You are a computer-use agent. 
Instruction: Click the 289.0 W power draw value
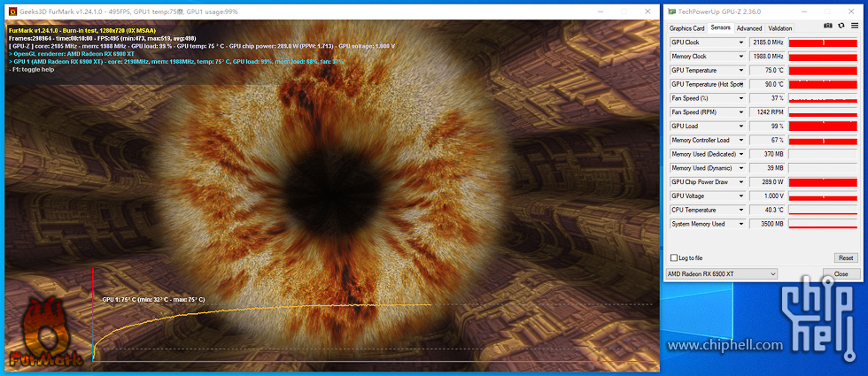pos(767,182)
